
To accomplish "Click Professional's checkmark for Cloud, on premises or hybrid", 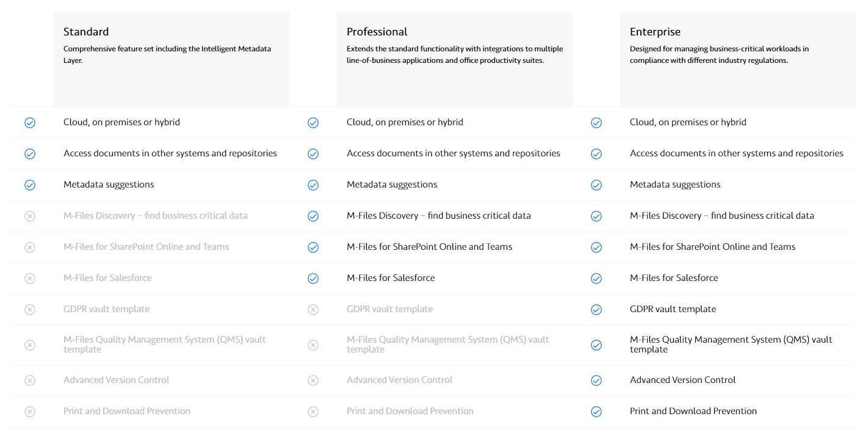I will [313, 123].
